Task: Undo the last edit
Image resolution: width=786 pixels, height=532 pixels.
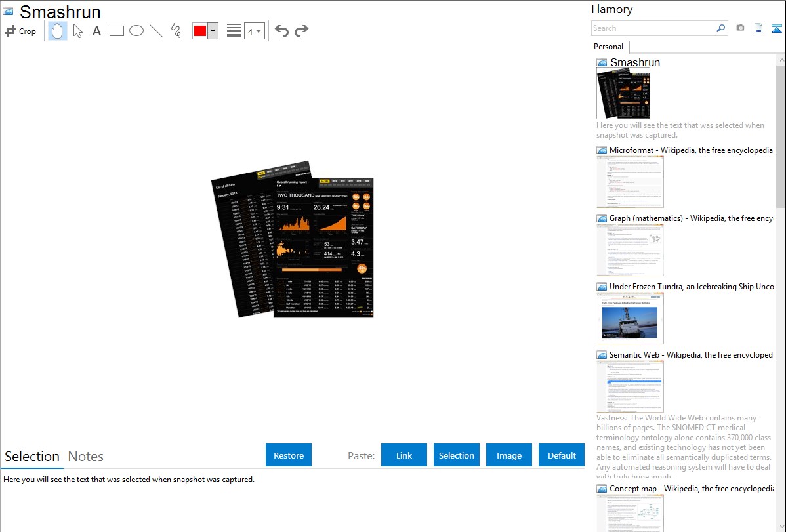Action: tap(281, 31)
